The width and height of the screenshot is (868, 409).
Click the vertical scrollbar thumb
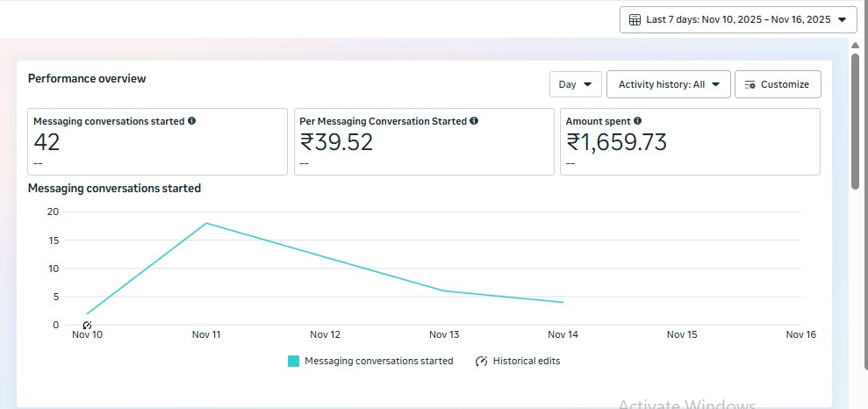point(855,119)
